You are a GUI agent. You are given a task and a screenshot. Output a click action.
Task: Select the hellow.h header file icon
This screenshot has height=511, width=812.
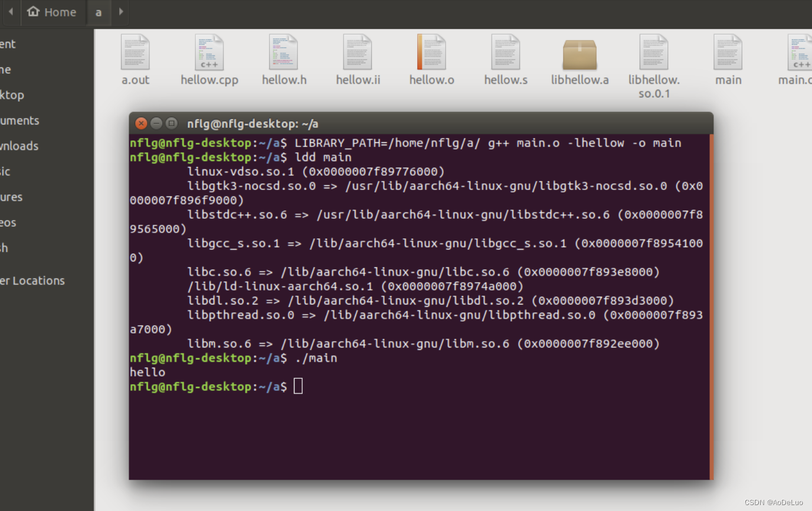click(284, 52)
